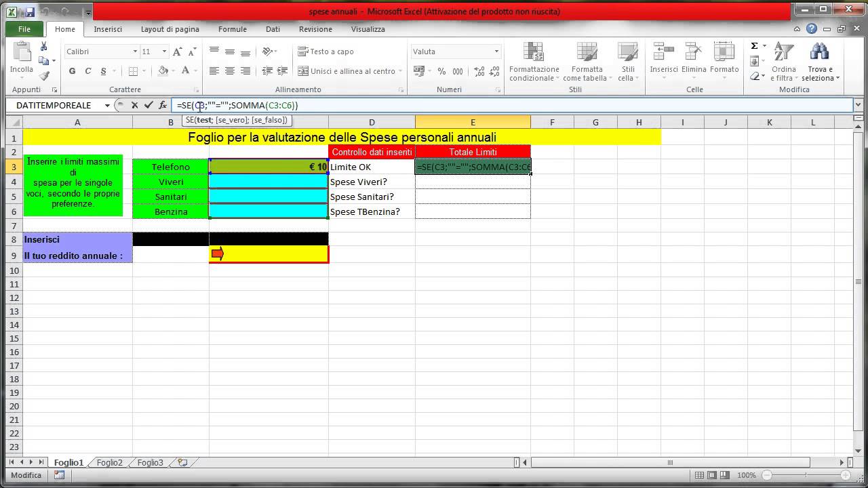868x488 pixels.
Task: Click the increase indent icon
Action: 282,71
